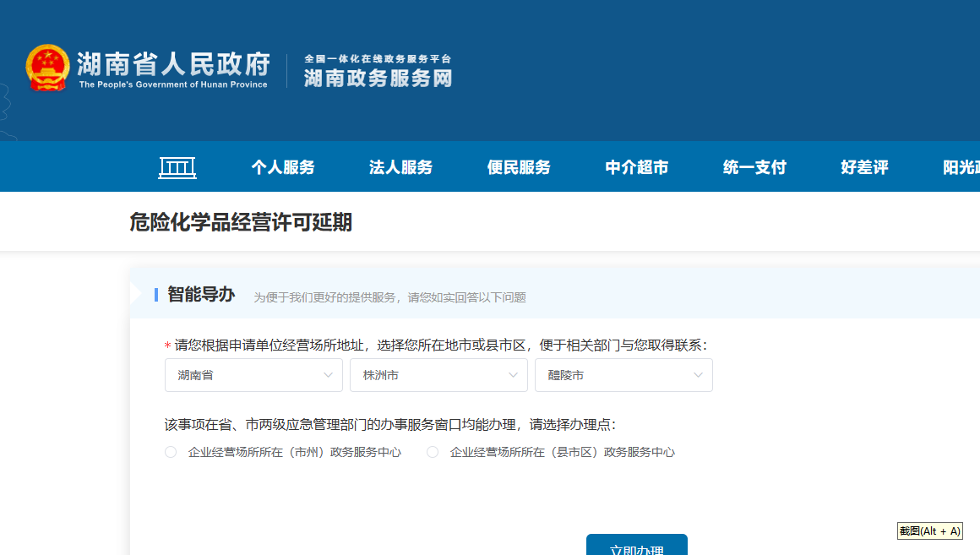Open 中介超市 navigation item
The width and height of the screenshot is (980, 555).
(637, 167)
